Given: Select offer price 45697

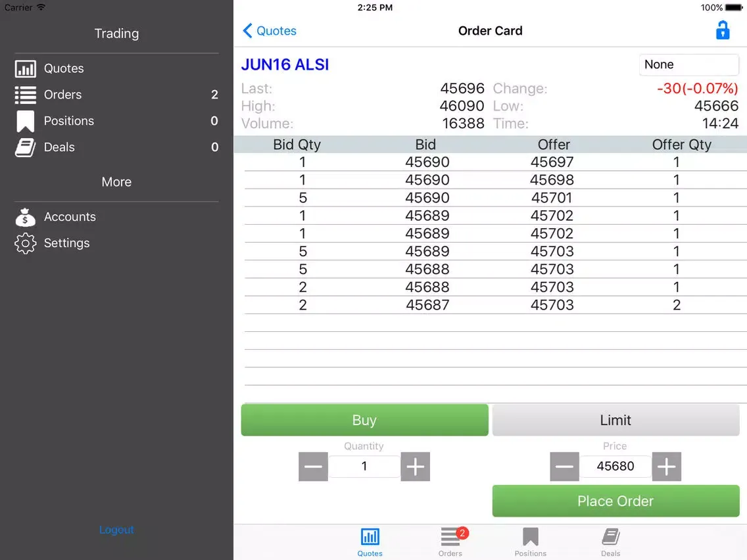Looking at the screenshot, I should coord(552,162).
